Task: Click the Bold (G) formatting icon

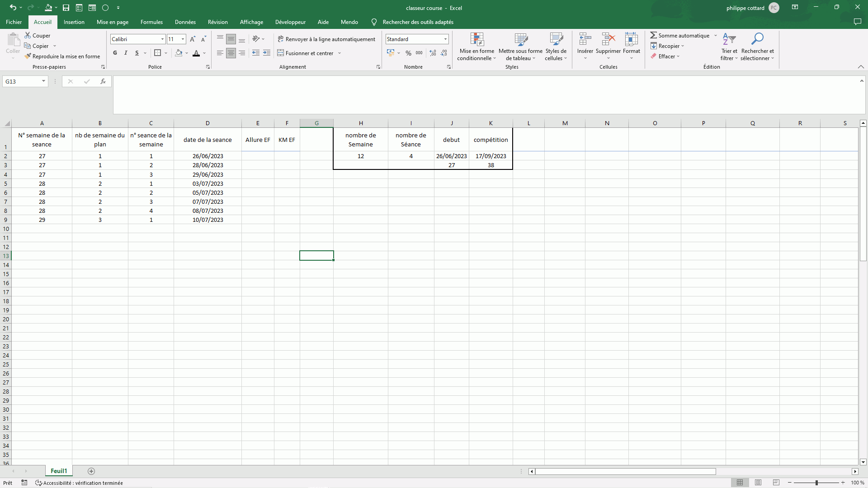Action: click(115, 53)
